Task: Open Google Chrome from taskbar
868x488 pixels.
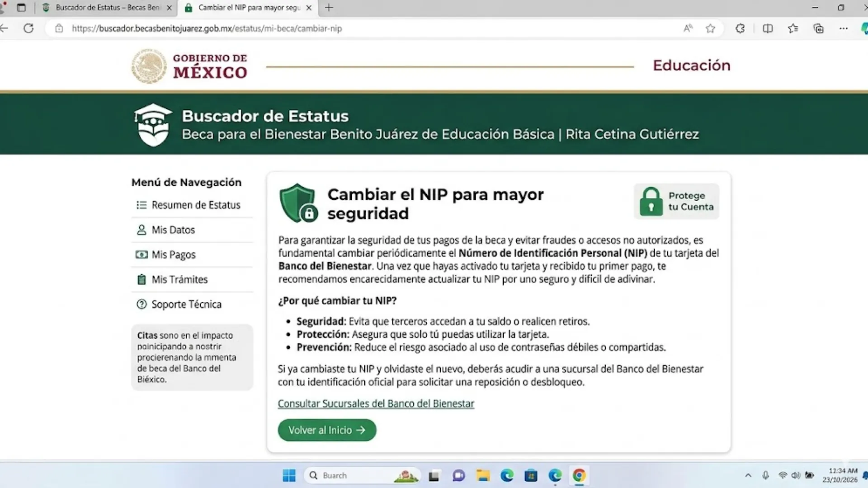Action: (579, 475)
